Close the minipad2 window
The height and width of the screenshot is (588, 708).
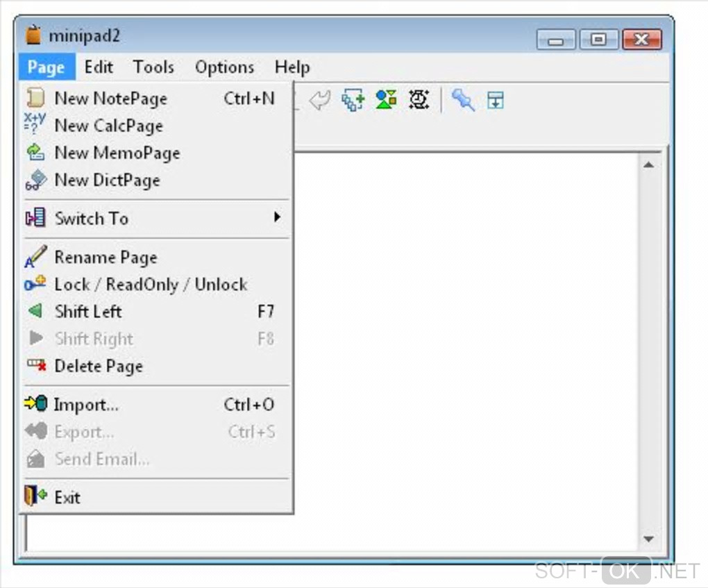(641, 40)
